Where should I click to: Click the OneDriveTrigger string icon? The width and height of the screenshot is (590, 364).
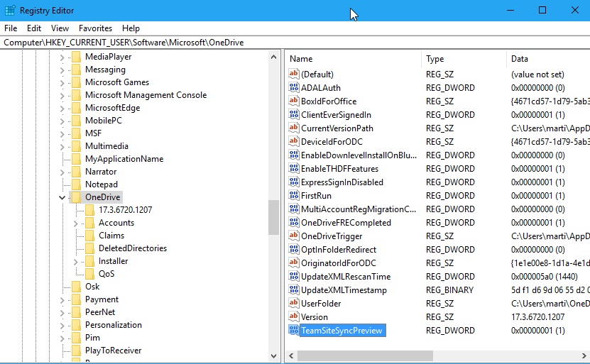point(293,236)
